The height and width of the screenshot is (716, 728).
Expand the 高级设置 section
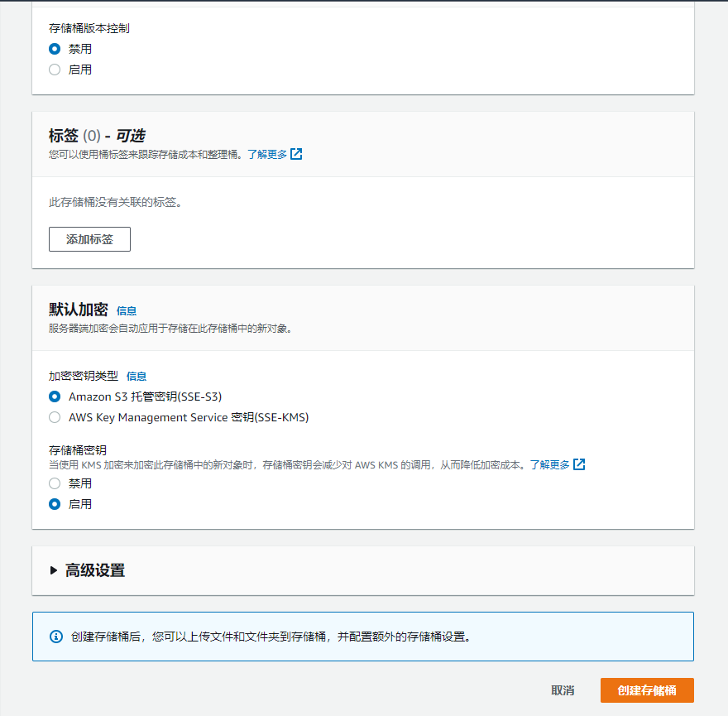tap(91, 569)
